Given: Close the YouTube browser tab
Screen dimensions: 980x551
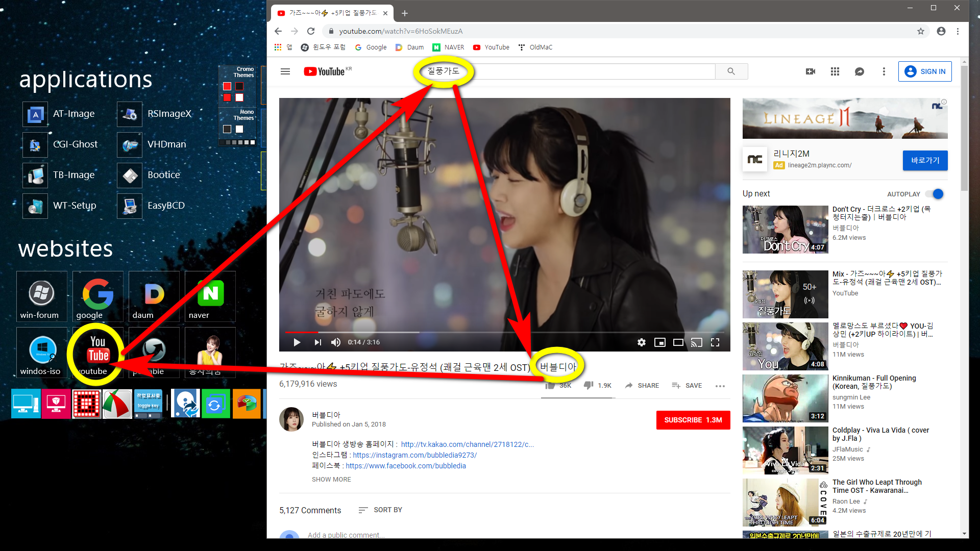Looking at the screenshot, I should (385, 13).
